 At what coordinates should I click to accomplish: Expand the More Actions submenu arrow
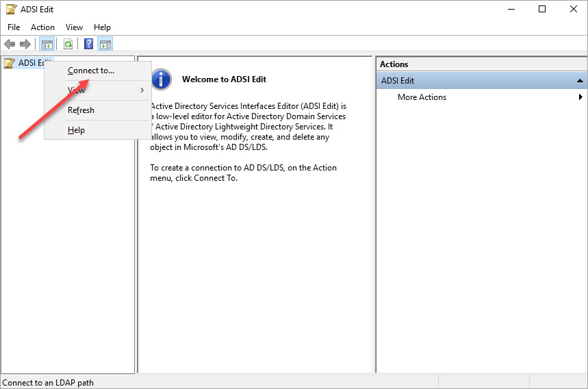point(580,97)
